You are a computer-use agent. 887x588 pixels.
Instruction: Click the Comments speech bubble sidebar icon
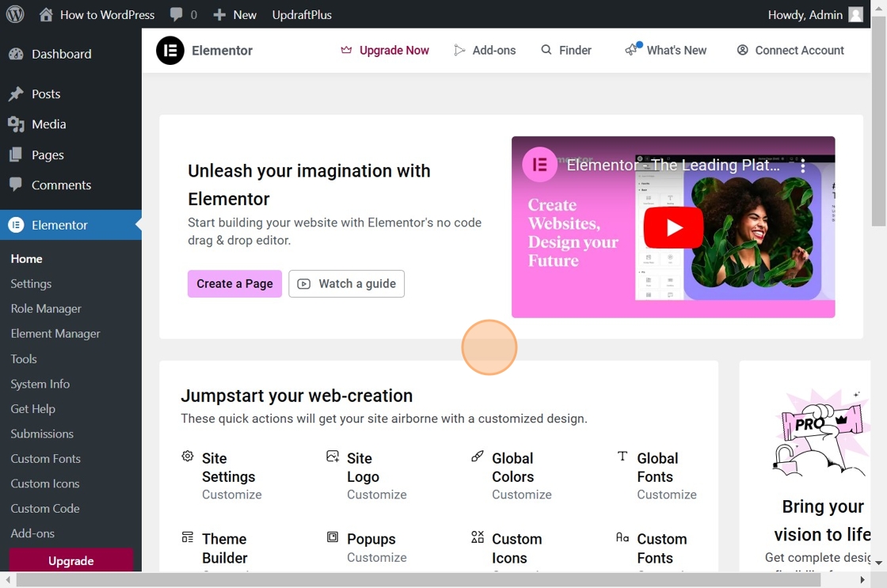pos(16,185)
